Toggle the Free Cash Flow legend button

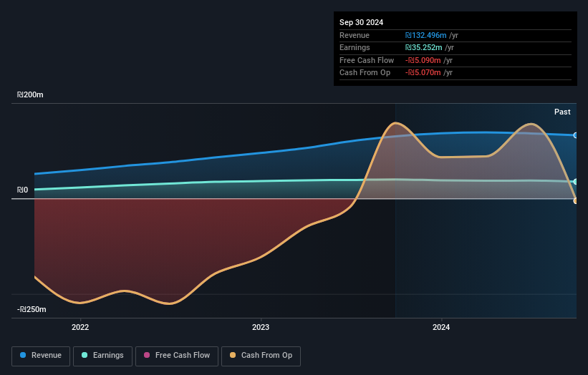click(177, 356)
